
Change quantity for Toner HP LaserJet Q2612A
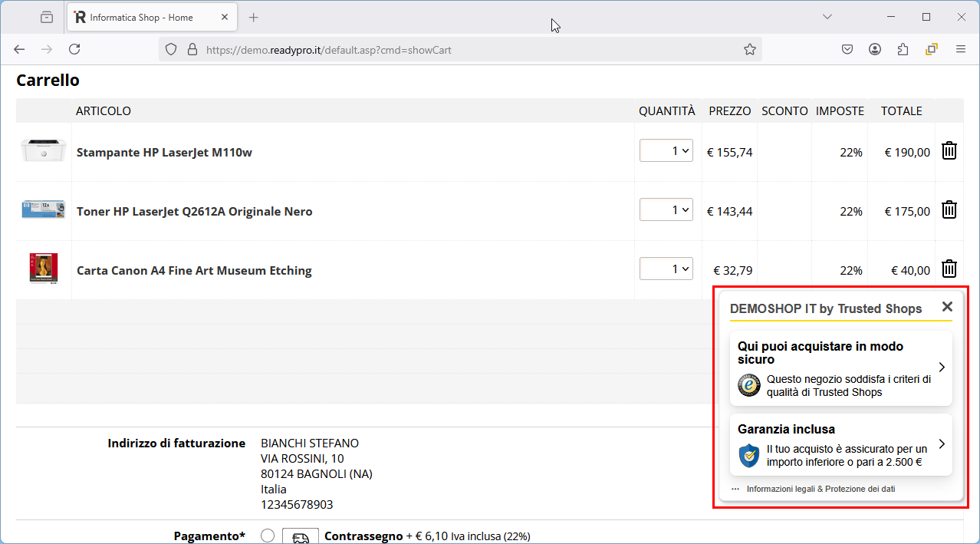[666, 209]
